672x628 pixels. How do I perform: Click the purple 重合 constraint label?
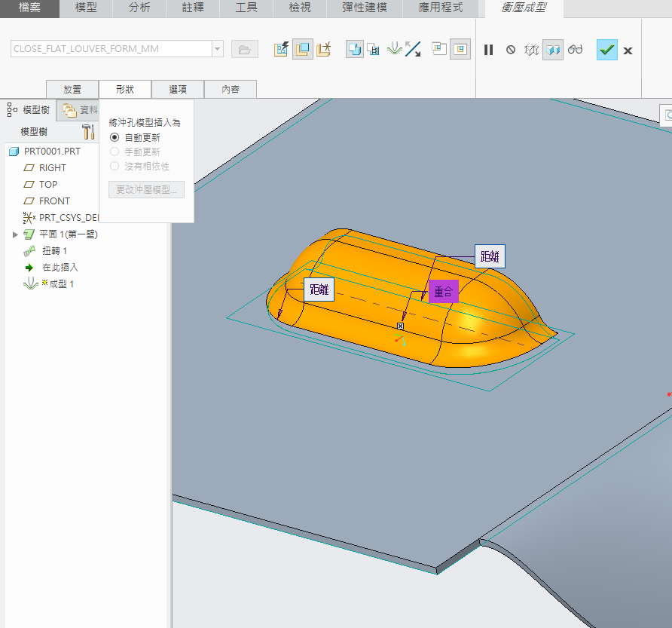[443, 292]
